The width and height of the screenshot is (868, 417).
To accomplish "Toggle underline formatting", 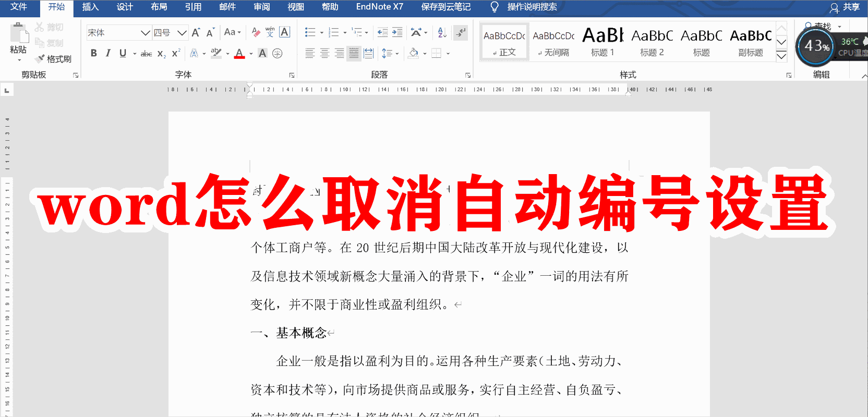I will coord(123,53).
